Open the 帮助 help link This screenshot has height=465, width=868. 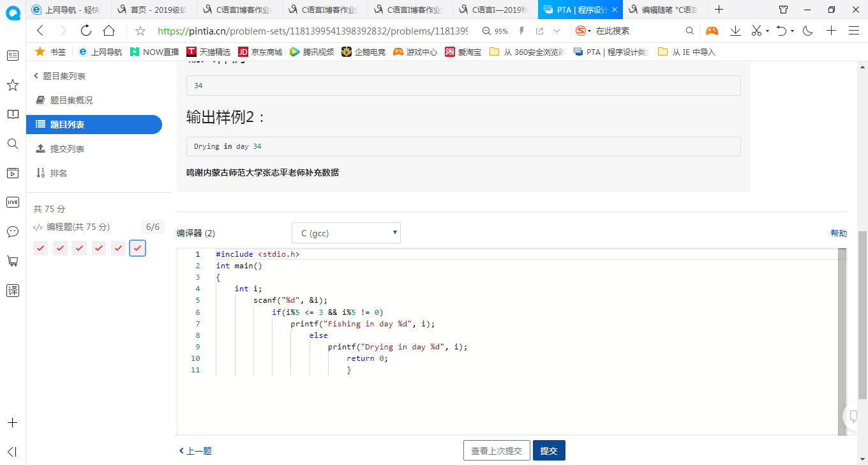coord(839,233)
